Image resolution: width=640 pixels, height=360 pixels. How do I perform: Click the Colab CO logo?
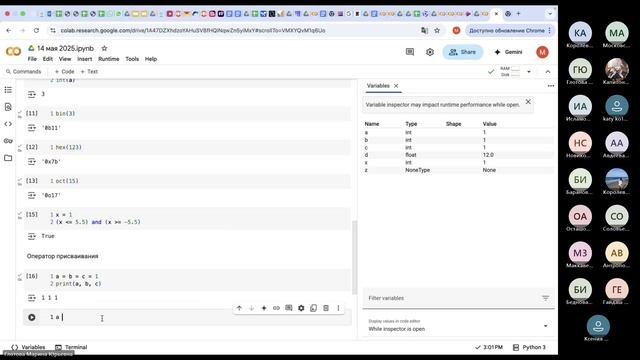point(13,52)
